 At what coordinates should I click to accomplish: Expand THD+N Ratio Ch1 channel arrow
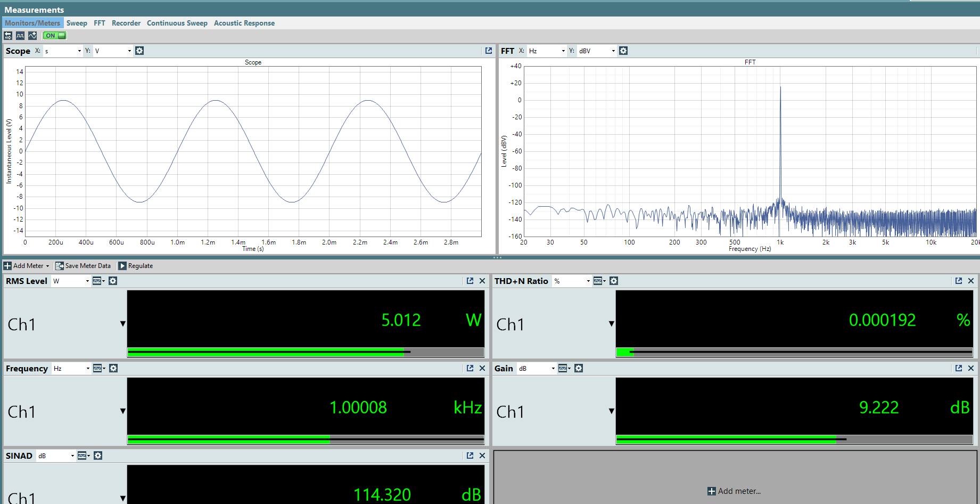click(x=612, y=324)
